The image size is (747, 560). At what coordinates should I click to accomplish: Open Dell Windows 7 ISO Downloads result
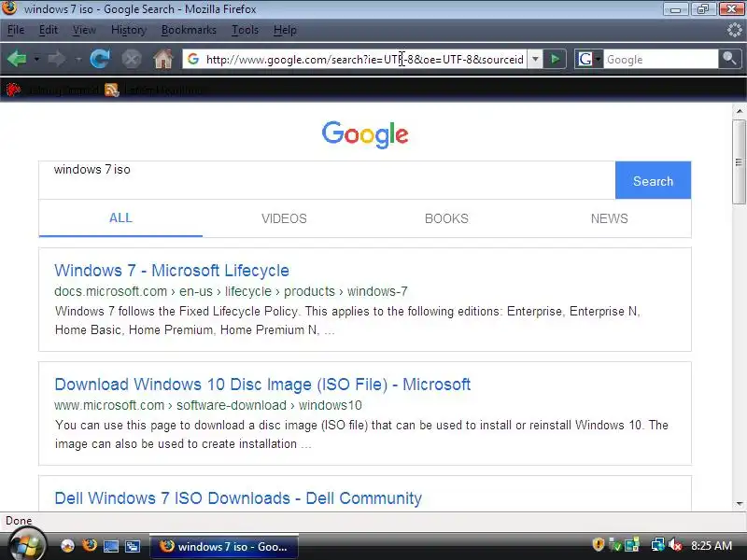click(238, 497)
